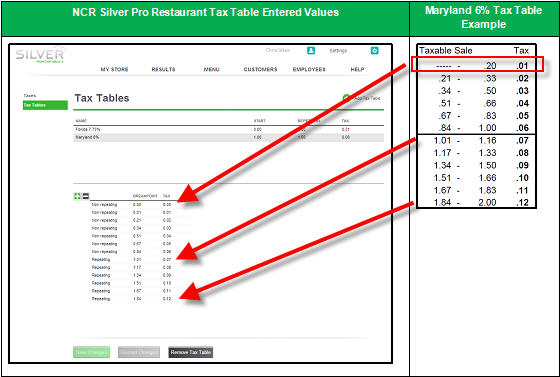The height and width of the screenshot is (377, 560).
Task: Click the .34 - .50 row in Maryland example
Action: click(x=476, y=91)
